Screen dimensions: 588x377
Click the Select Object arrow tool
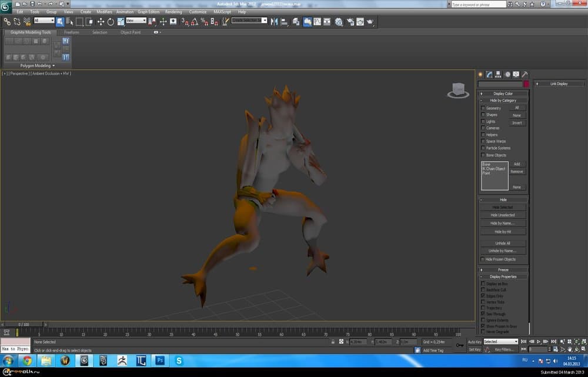click(59, 22)
